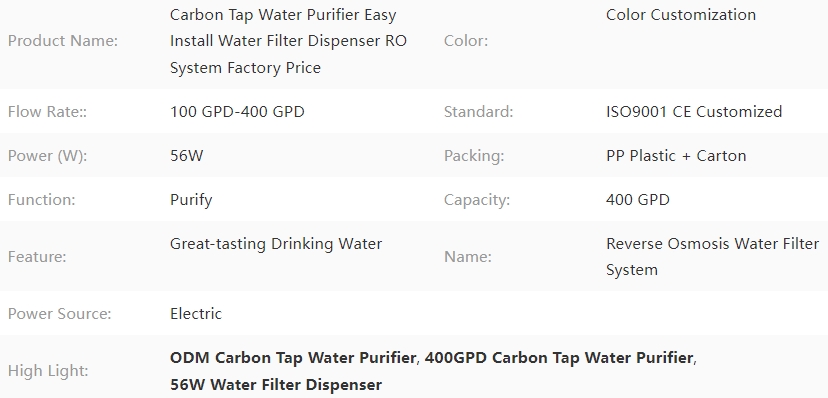Viewport: 828px width, 398px height.
Task: Select the Power (W) label
Action: click(x=48, y=156)
